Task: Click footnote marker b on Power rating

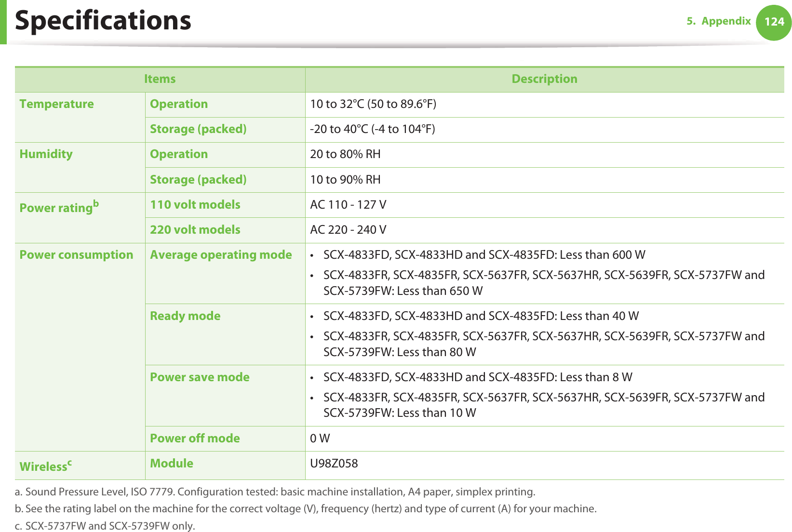Action: [x=96, y=203]
